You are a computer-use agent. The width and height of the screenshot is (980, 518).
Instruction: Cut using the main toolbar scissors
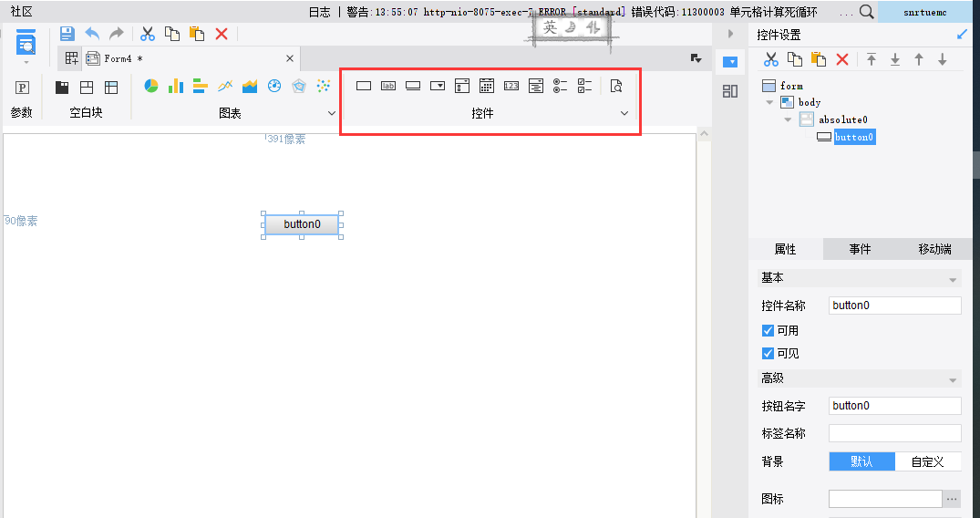pos(148,34)
